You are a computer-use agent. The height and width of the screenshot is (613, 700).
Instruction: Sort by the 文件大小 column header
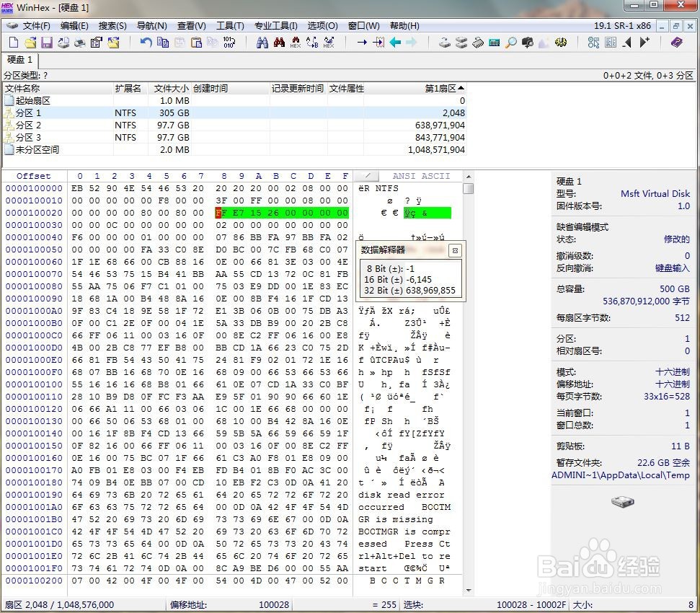pyautogui.click(x=169, y=89)
